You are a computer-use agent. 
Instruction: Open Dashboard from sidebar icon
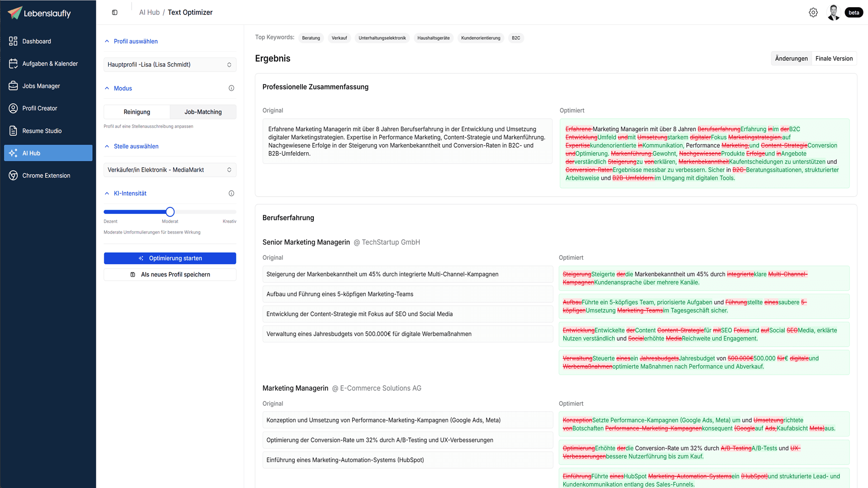pos(13,41)
